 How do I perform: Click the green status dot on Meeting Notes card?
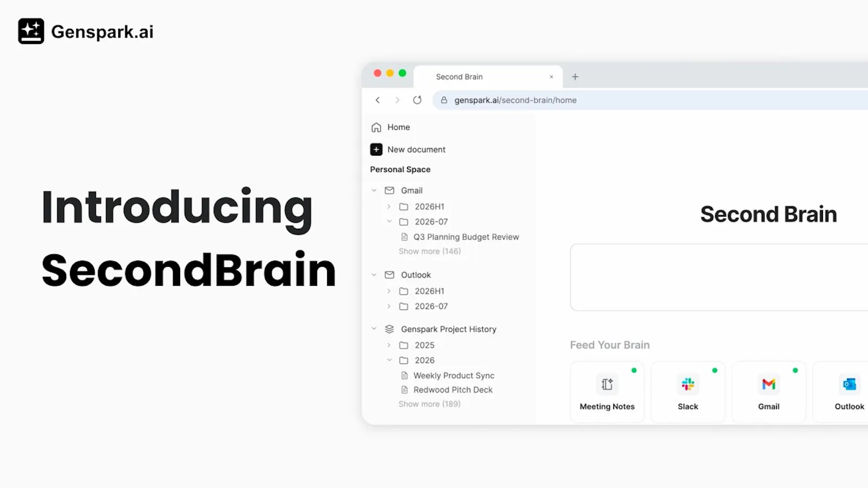point(634,370)
